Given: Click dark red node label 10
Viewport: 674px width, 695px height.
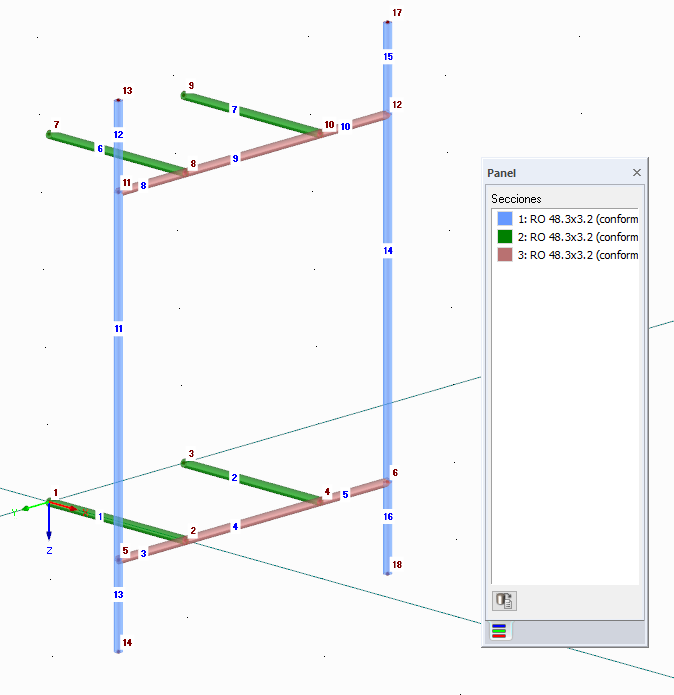Looking at the screenshot, I should point(329,125).
